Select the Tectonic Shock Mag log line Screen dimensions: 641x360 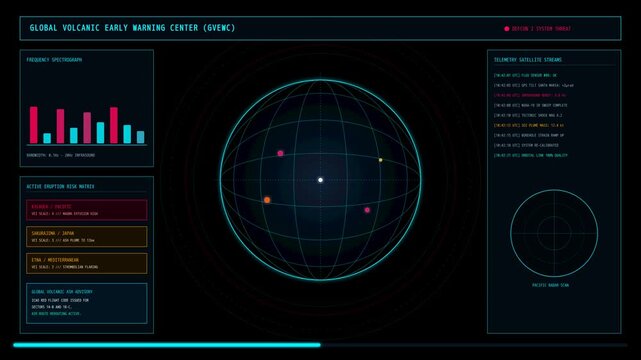pyautogui.click(x=528, y=115)
